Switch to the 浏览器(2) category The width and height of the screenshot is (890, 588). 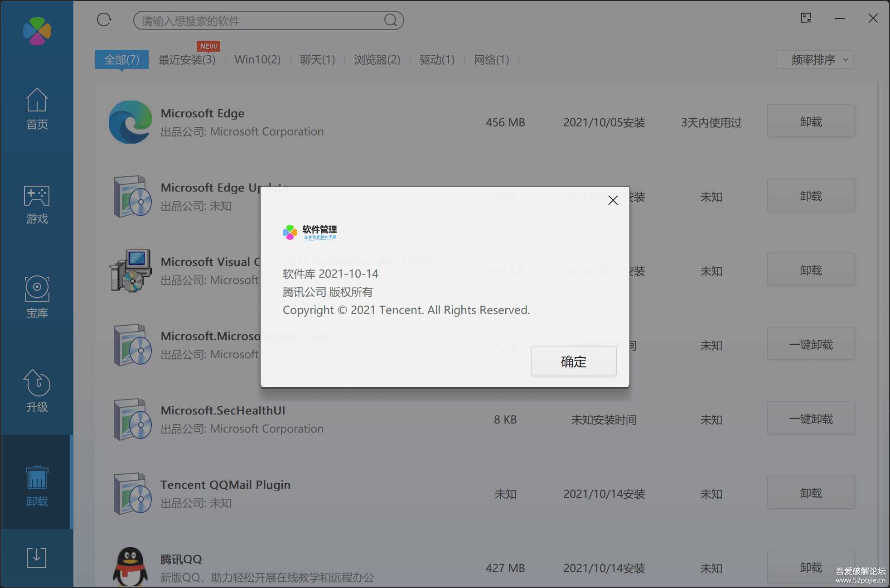pos(377,59)
